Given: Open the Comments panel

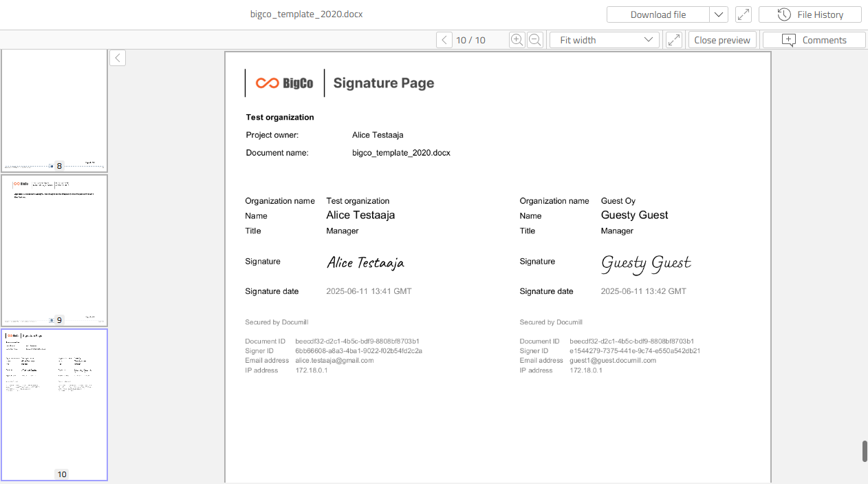Looking at the screenshot, I should tap(814, 40).
